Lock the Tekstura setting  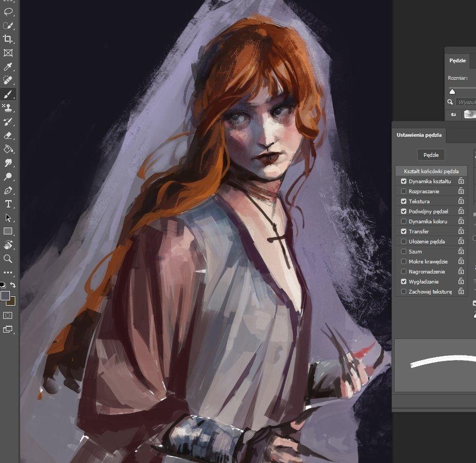point(461,201)
